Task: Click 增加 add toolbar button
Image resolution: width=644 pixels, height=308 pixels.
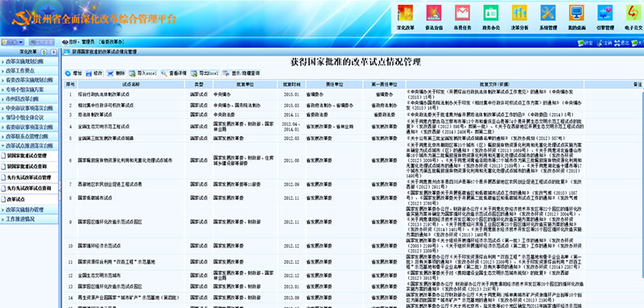Action: point(73,73)
